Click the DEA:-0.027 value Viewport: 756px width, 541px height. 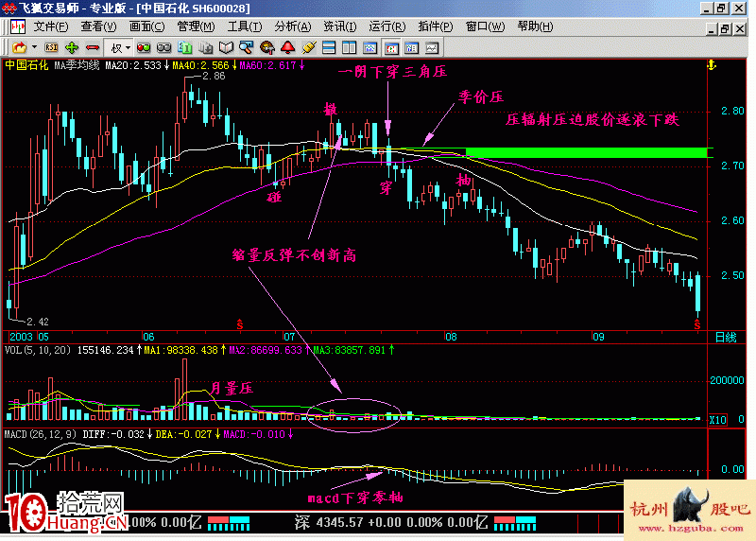point(183,434)
